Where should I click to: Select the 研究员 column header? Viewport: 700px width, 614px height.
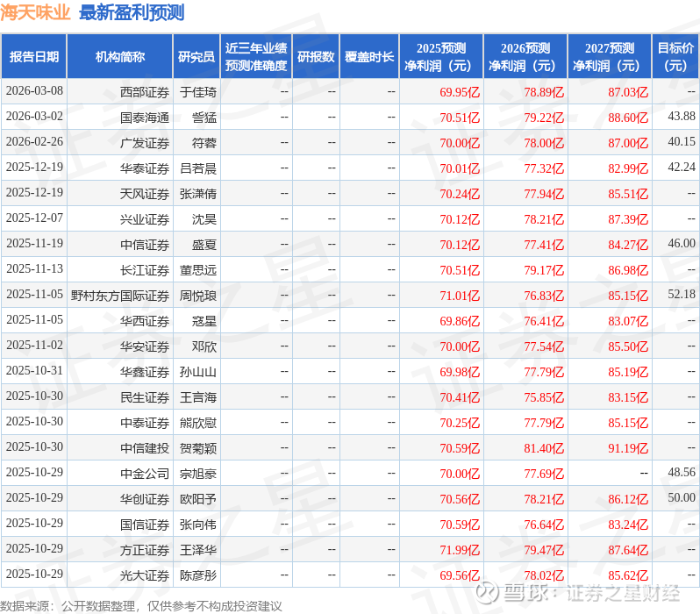[x=196, y=57]
